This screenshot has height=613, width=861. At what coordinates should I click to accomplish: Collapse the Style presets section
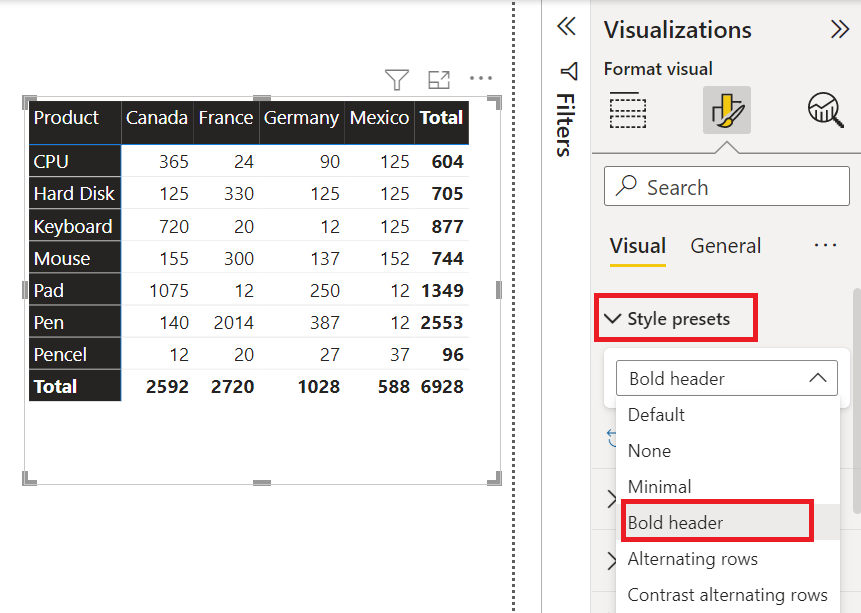pyautogui.click(x=612, y=319)
